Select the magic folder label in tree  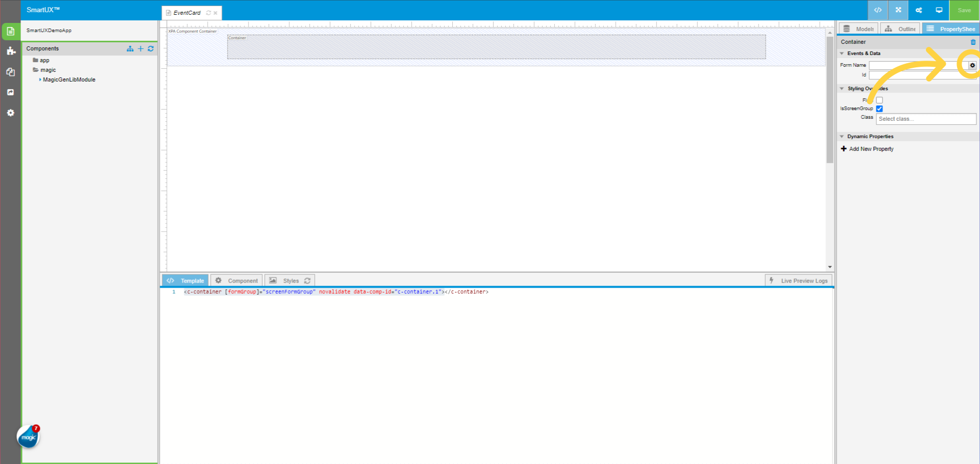(48, 70)
